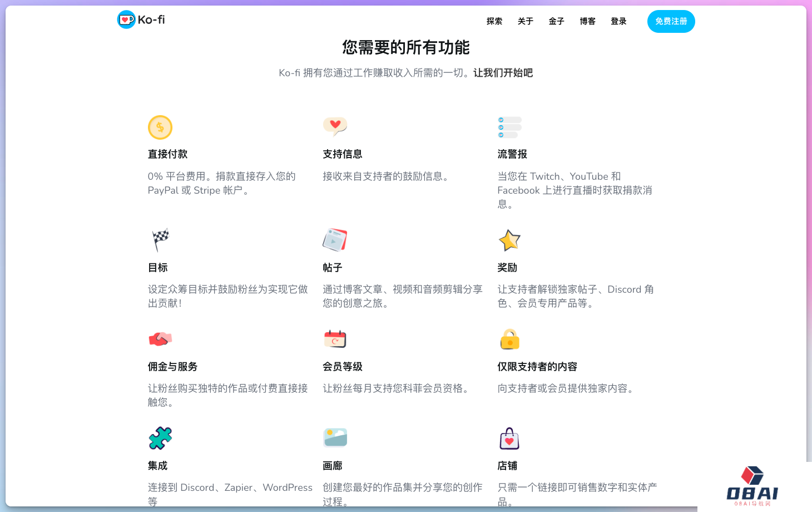Click the yellow padlock icon
Image resolution: width=812 pixels, height=512 pixels.
[509, 339]
